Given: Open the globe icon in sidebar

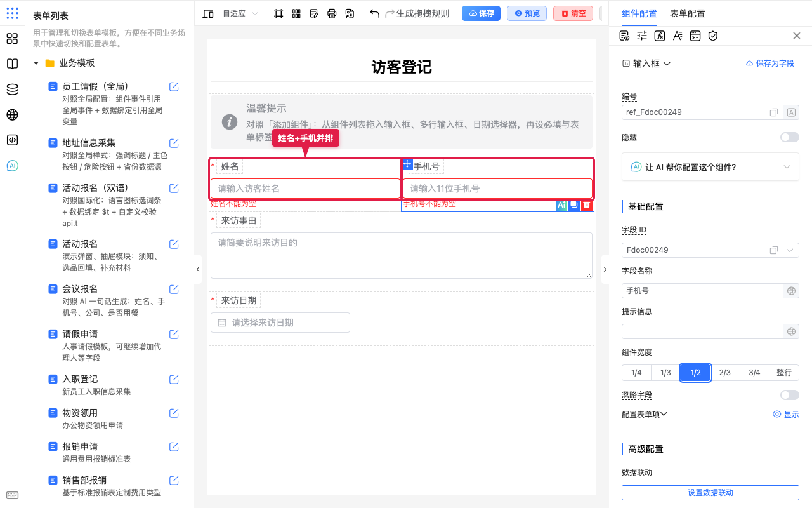Looking at the screenshot, I should [x=12, y=115].
